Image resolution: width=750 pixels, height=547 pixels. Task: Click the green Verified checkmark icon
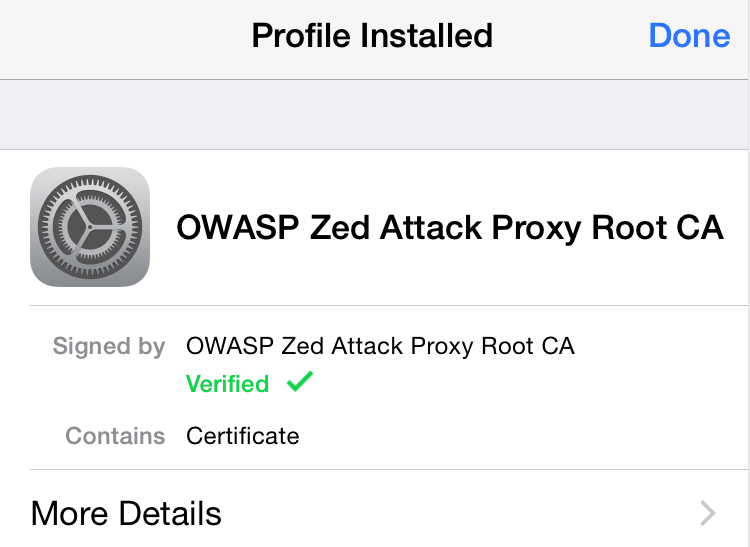click(x=300, y=383)
